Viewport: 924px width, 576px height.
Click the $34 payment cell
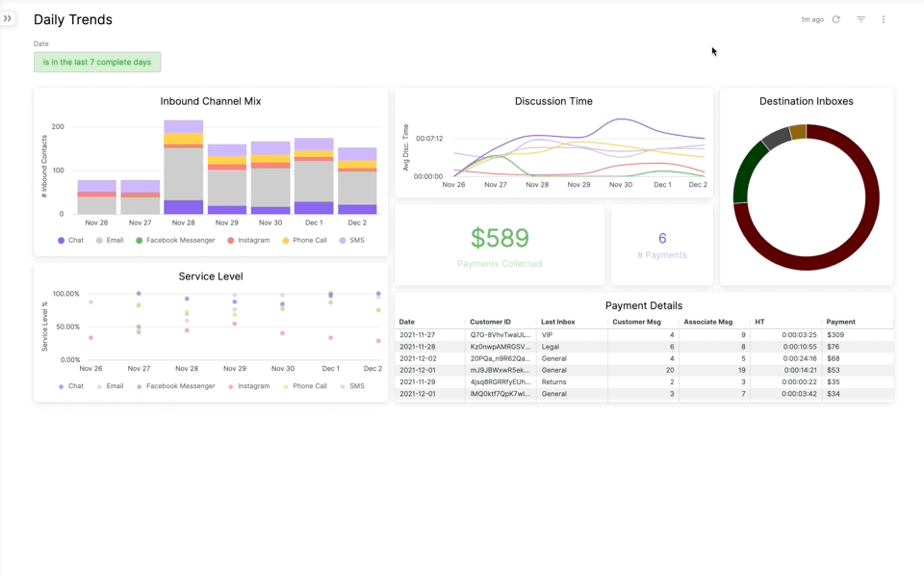pos(834,394)
